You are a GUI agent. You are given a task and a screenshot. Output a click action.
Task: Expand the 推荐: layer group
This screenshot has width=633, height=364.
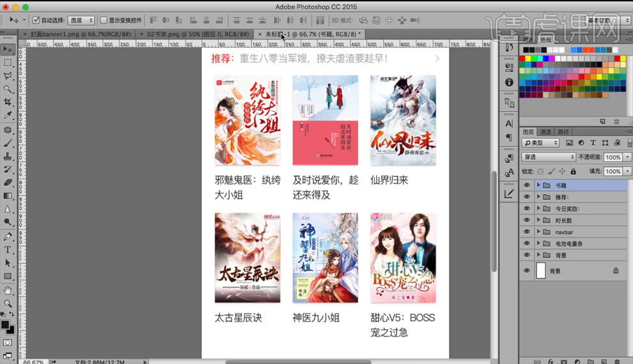pyautogui.click(x=538, y=197)
